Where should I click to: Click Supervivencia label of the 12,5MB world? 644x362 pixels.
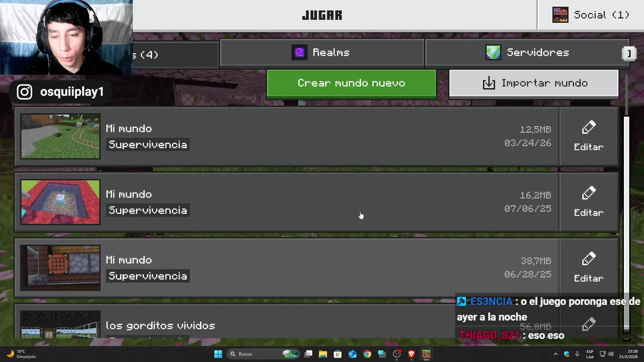click(148, 145)
